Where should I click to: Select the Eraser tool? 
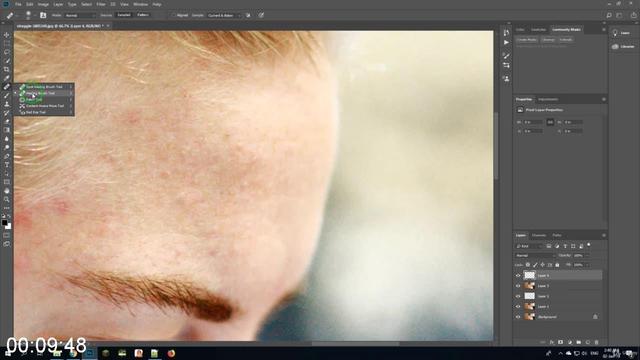7,121
